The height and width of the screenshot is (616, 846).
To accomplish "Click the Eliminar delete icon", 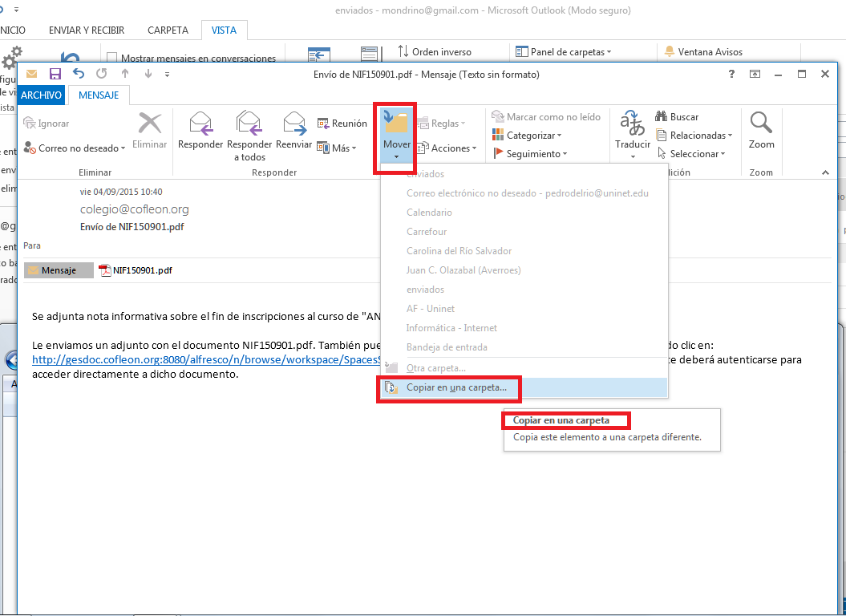I will point(149,124).
